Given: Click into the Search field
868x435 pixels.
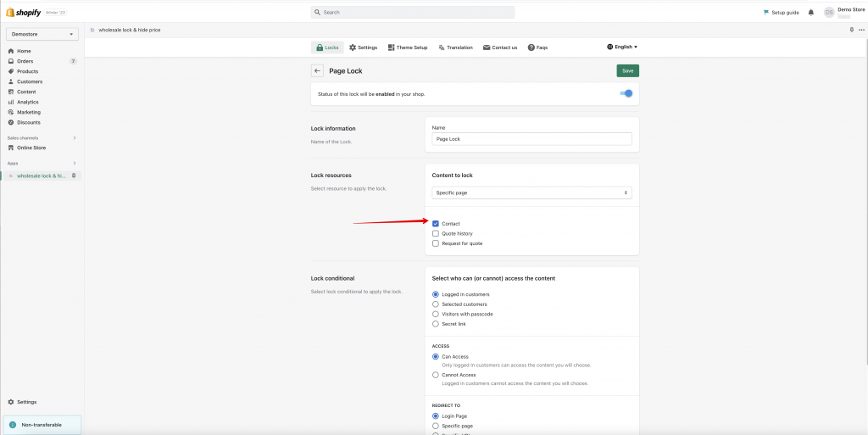Looking at the screenshot, I should 413,12.
